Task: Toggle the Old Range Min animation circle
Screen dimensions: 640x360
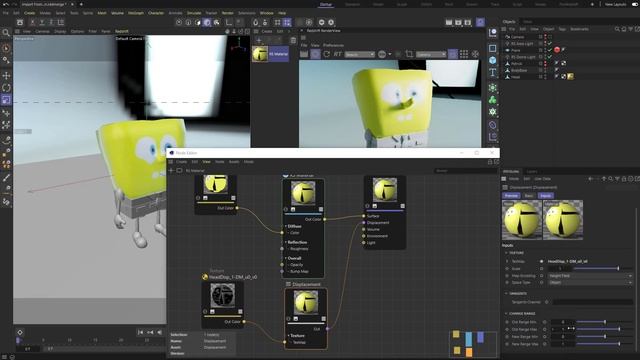Action: [x=507, y=322]
